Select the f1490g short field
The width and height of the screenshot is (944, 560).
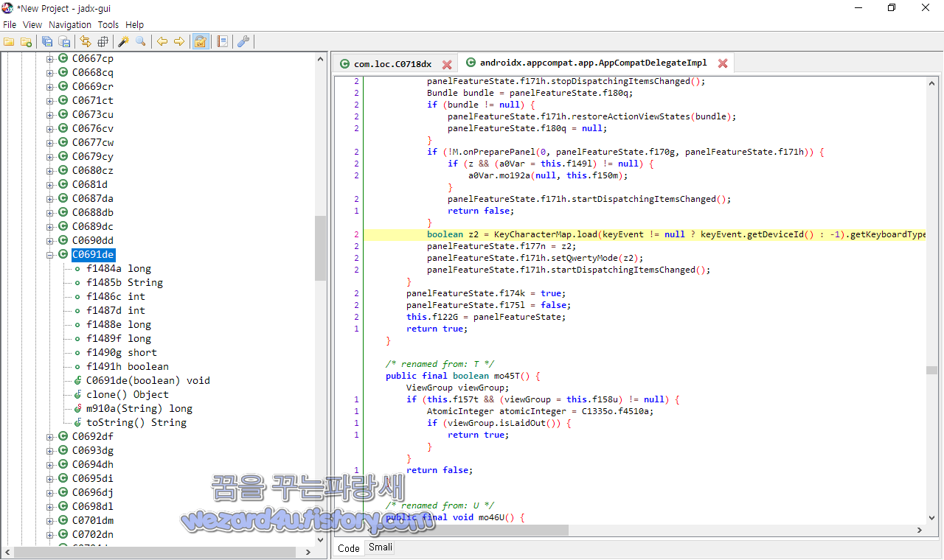122,353
